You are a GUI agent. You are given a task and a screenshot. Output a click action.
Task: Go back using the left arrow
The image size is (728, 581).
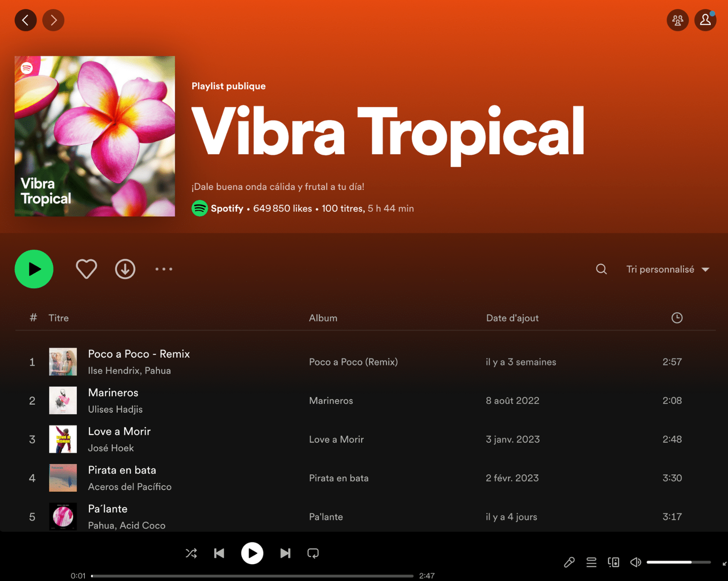click(25, 20)
